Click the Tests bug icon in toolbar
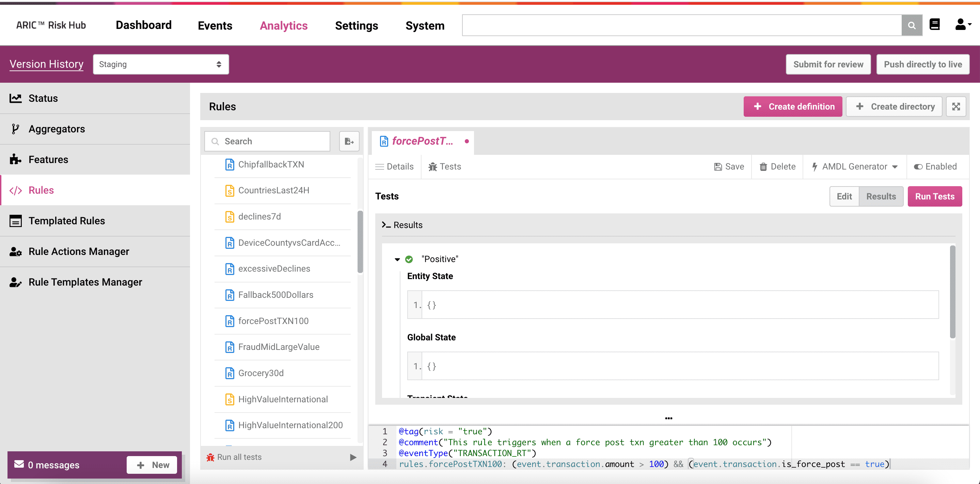The width and height of the screenshot is (980, 484). click(x=432, y=166)
